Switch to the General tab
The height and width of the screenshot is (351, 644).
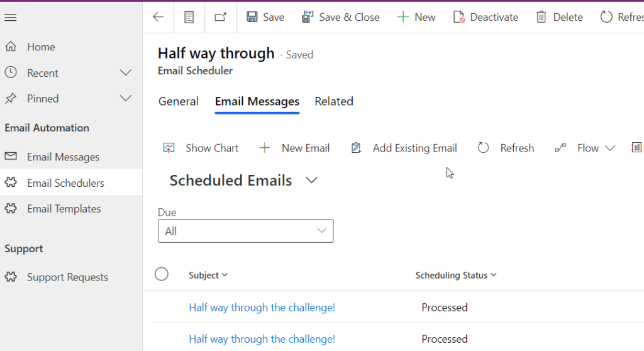pos(178,101)
